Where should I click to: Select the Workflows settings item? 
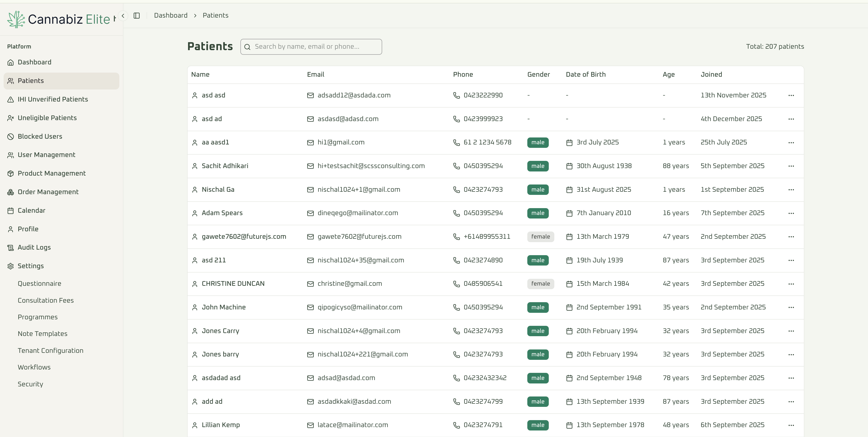point(34,367)
